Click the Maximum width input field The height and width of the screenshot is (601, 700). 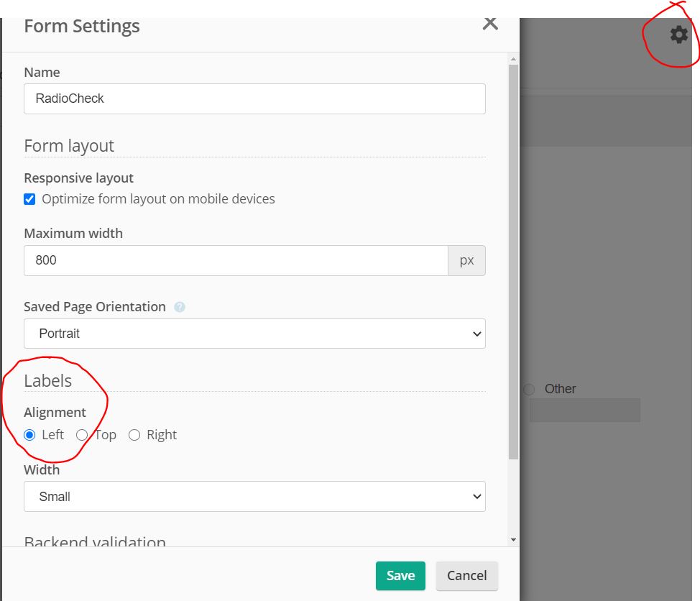[x=236, y=260]
